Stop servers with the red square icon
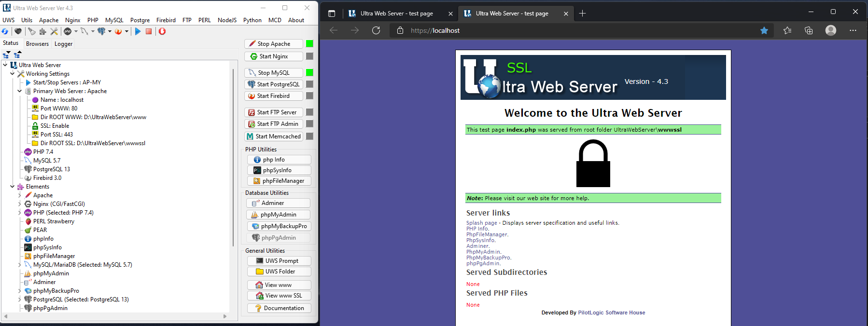 149,31
